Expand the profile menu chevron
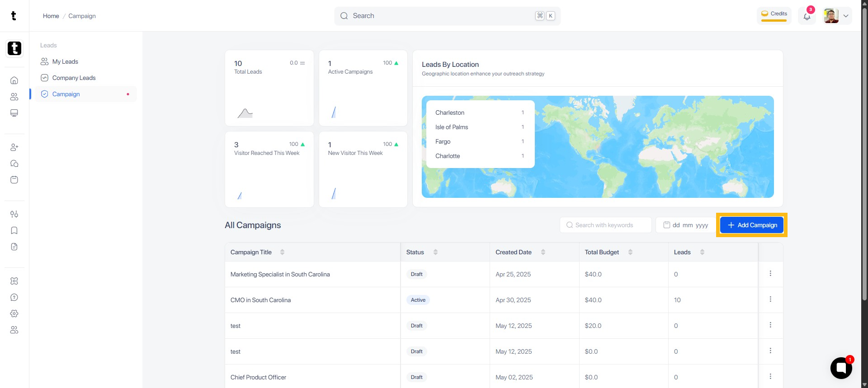868x388 pixels. pos(846,16)
